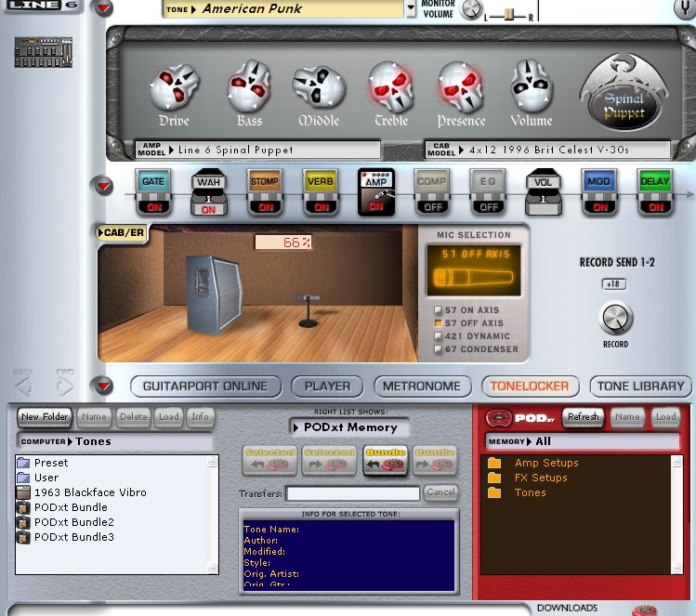Click the Drive skull knob
Screen dimensions: 696x616
[x=175, y=87]
